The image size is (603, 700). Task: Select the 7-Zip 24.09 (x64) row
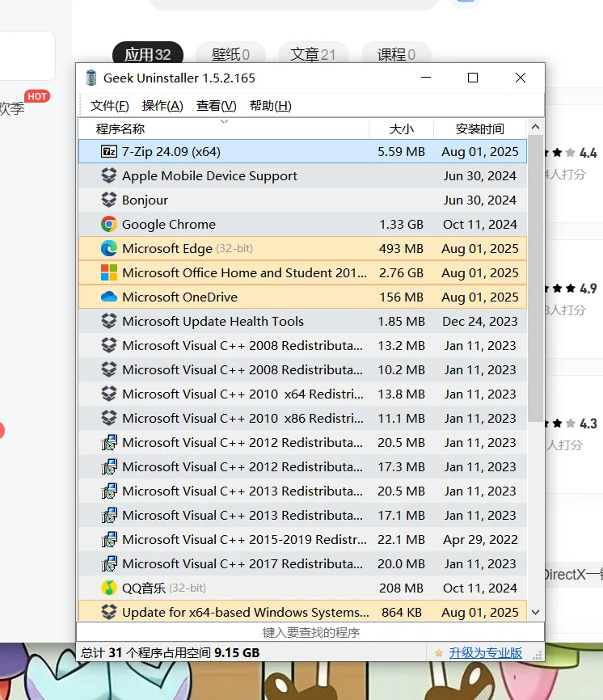(x=302, y=151)
